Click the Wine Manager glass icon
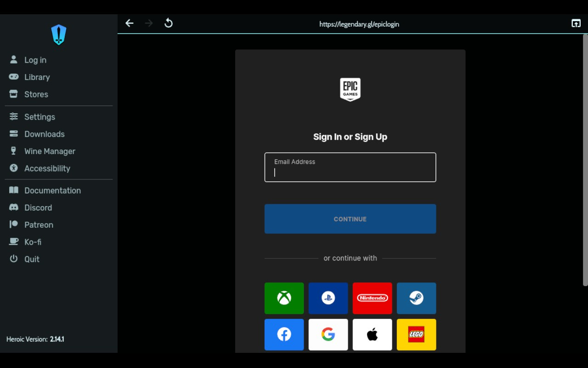This screenshot has width=588, height=368. click(x=14, y=151)
